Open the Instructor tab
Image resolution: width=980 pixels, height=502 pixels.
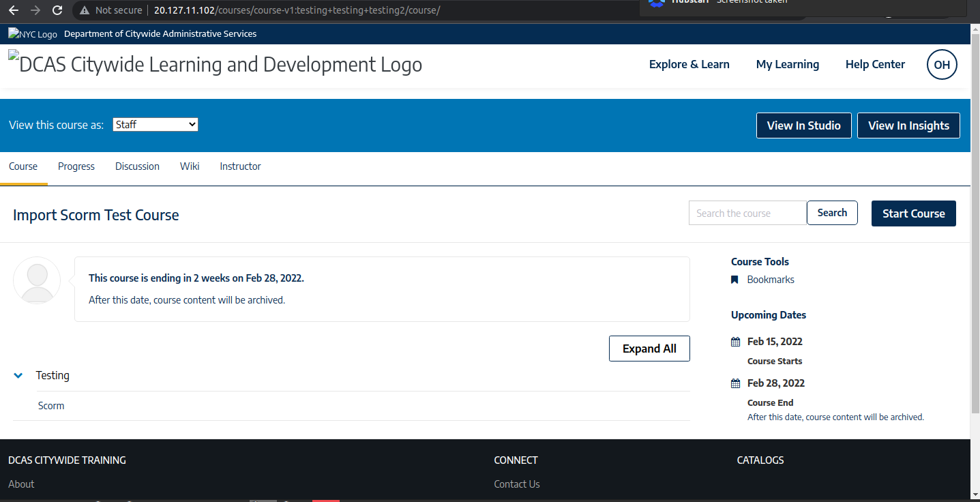[240, 166]
